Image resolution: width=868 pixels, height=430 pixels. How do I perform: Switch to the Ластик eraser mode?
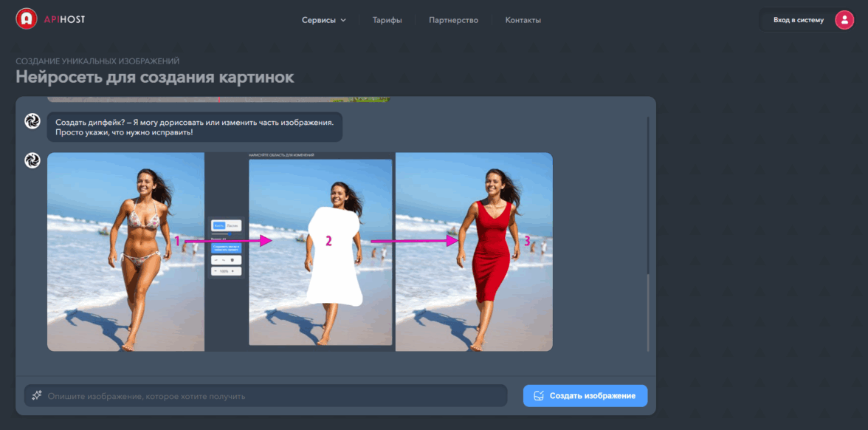coord(232,225)
